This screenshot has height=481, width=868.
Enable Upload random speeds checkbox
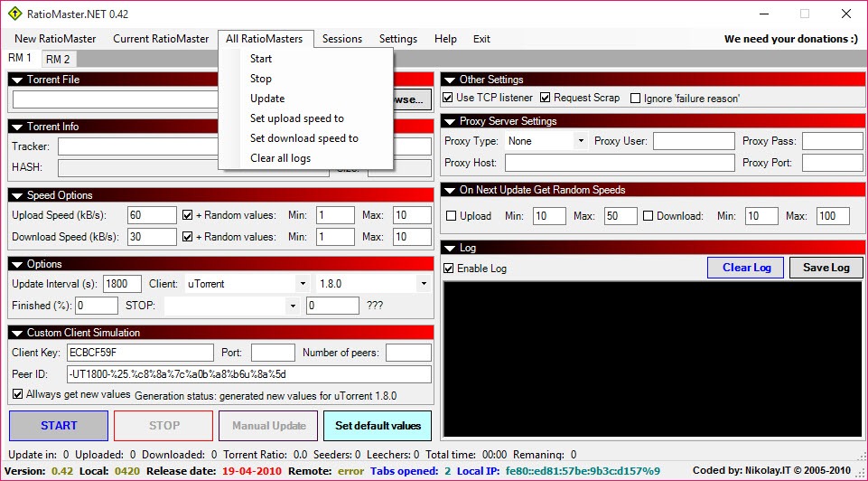(x=451, y=216)
